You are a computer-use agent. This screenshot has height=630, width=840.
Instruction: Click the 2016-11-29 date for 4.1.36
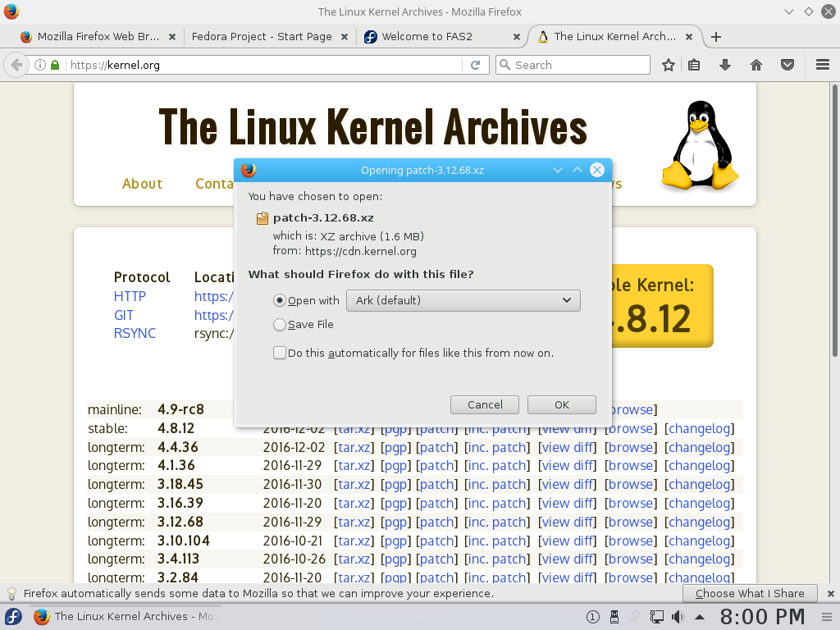click(x=293, y=466)
